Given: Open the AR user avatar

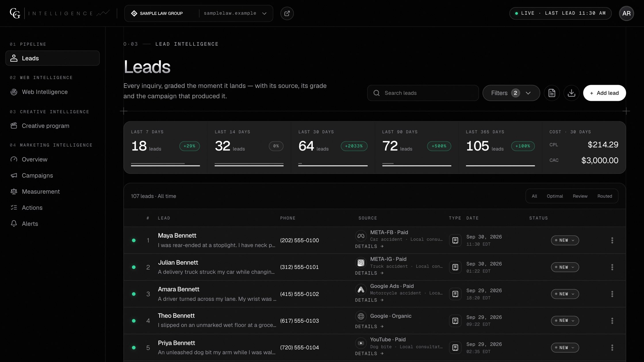Looking at the screenshot, I should [x=626, y=14].
